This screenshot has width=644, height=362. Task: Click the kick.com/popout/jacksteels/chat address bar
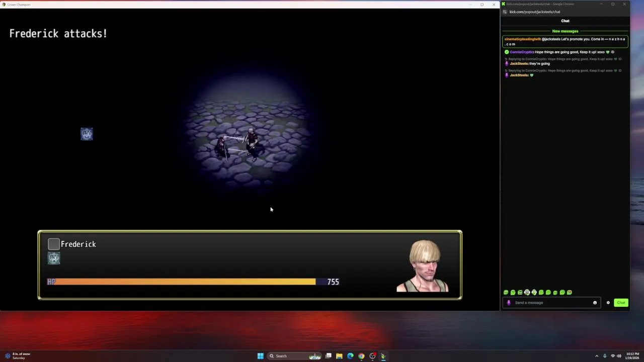[535, 12]
